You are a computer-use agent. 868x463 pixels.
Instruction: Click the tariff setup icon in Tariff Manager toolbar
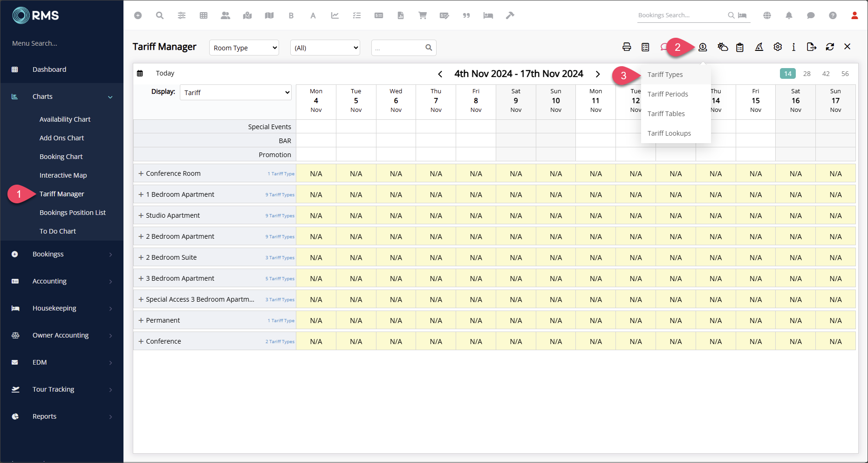tap(703, 47)
